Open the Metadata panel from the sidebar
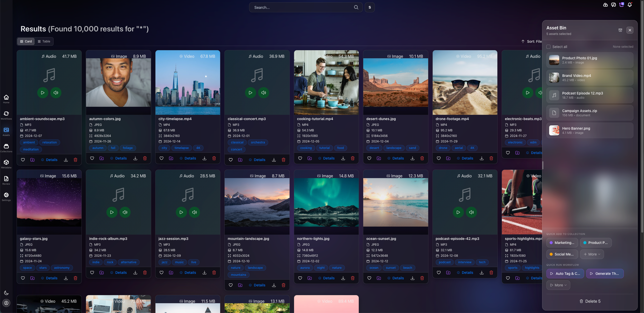 [x=6, y=162]
